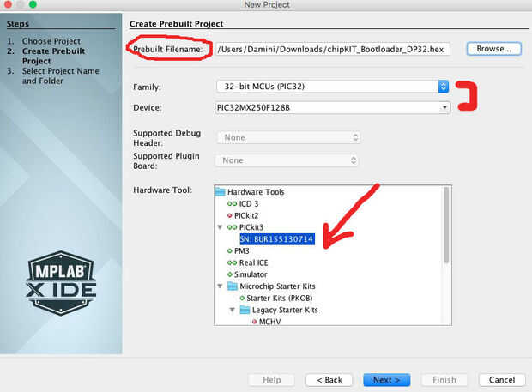Click the PM3 green status icon
Image resolution: width=532 pixels, height=392 pixels.
pyautogui.click(x=230, y=251)
